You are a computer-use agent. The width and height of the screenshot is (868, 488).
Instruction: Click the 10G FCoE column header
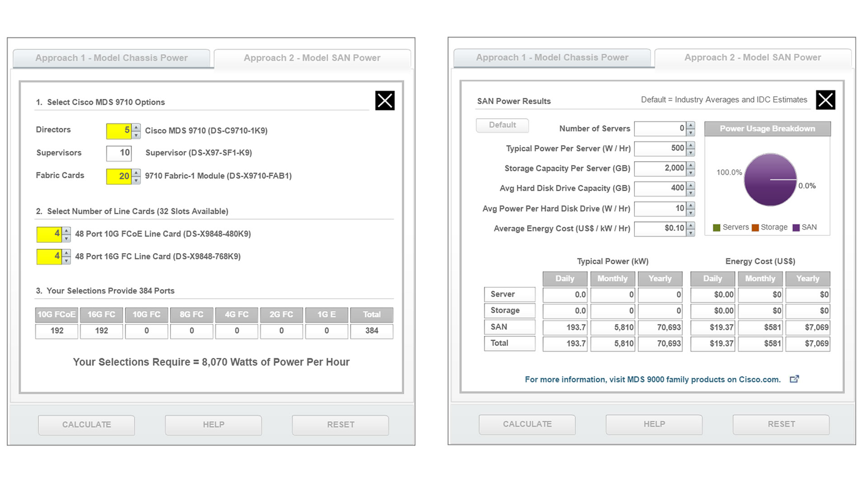[57, 314]
